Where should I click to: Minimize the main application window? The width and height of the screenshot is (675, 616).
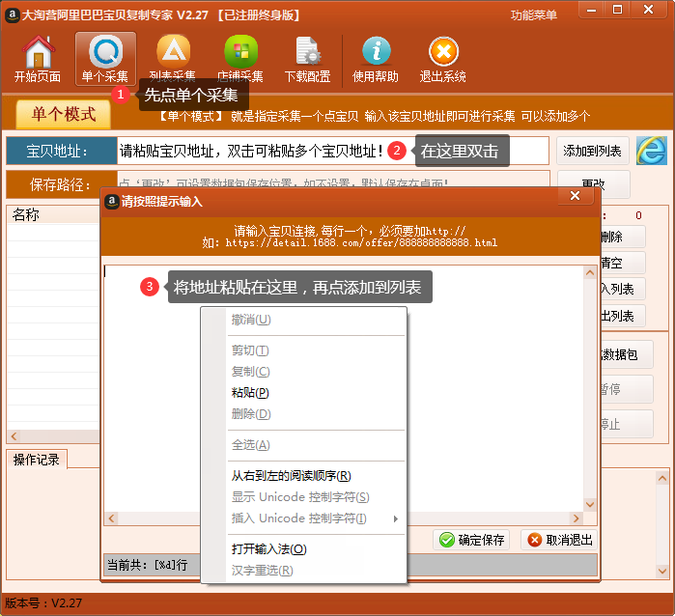tap(592, 10)
